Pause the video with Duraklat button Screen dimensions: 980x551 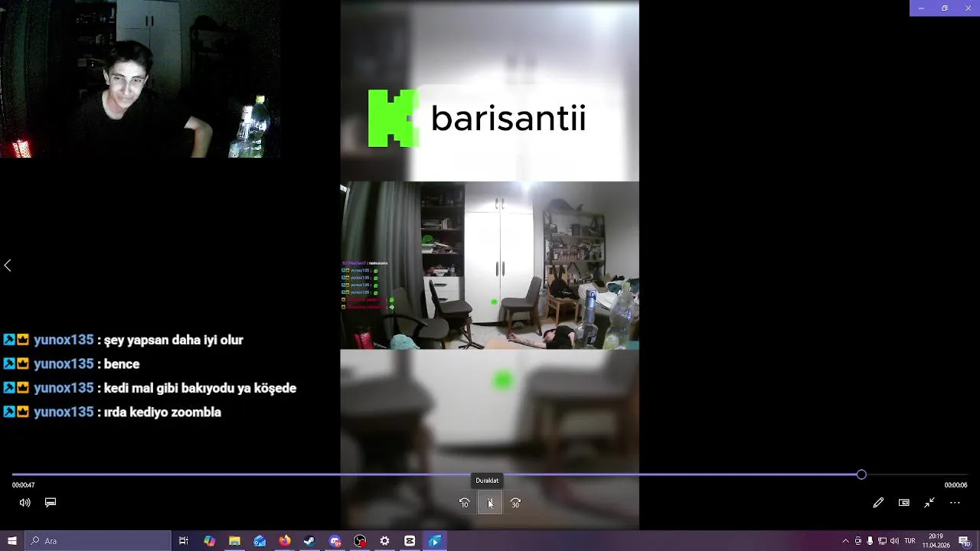(489, 503)
